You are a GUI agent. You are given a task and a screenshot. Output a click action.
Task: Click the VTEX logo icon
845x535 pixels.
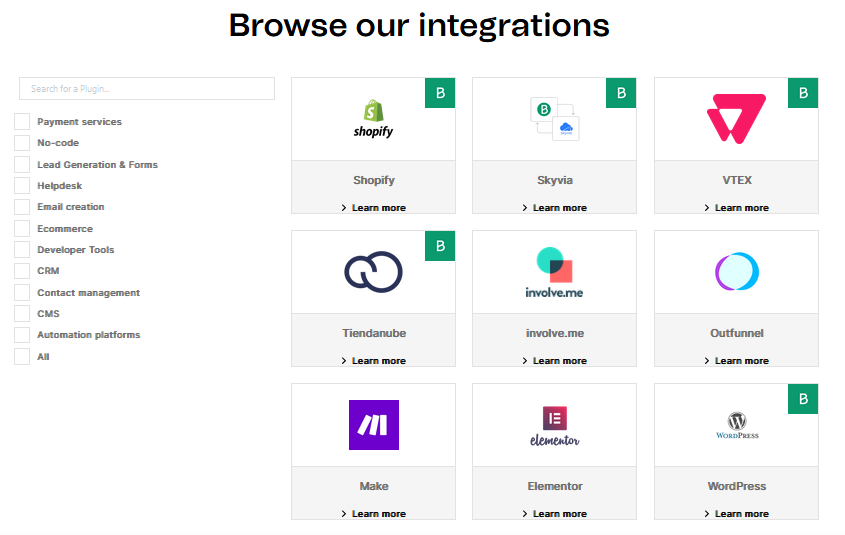(736, 119)
